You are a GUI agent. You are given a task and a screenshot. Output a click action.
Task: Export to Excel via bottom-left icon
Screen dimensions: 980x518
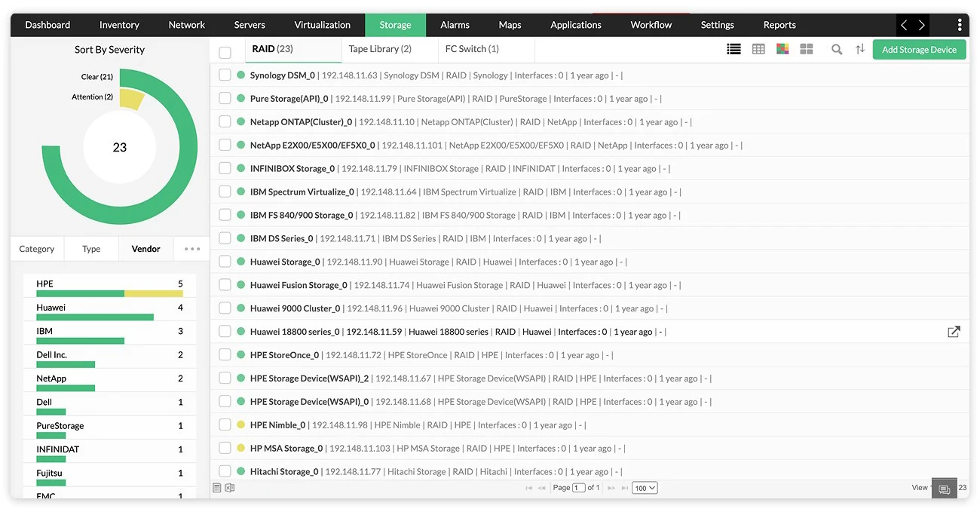(x=230, y=488)
